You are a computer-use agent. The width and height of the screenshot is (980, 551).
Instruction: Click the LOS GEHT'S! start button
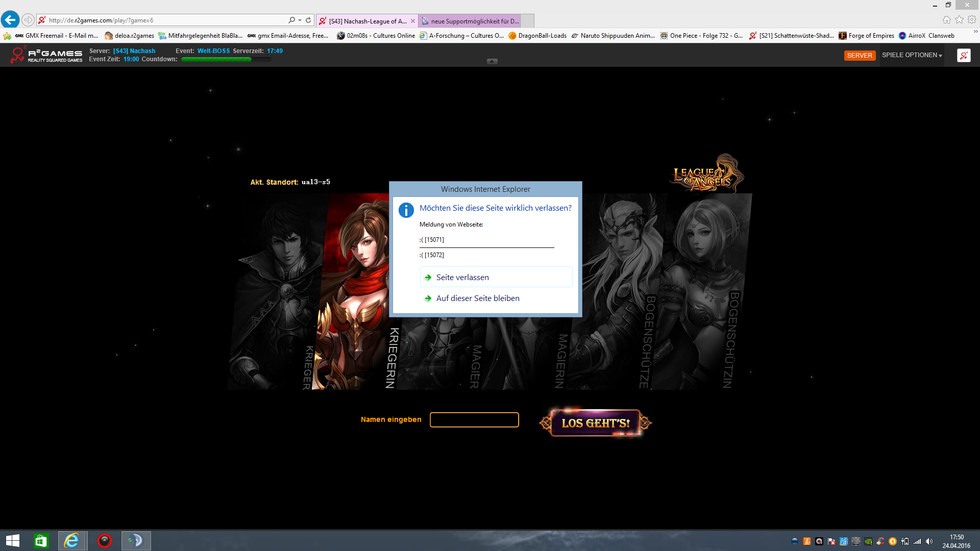[x=595, y=423]
